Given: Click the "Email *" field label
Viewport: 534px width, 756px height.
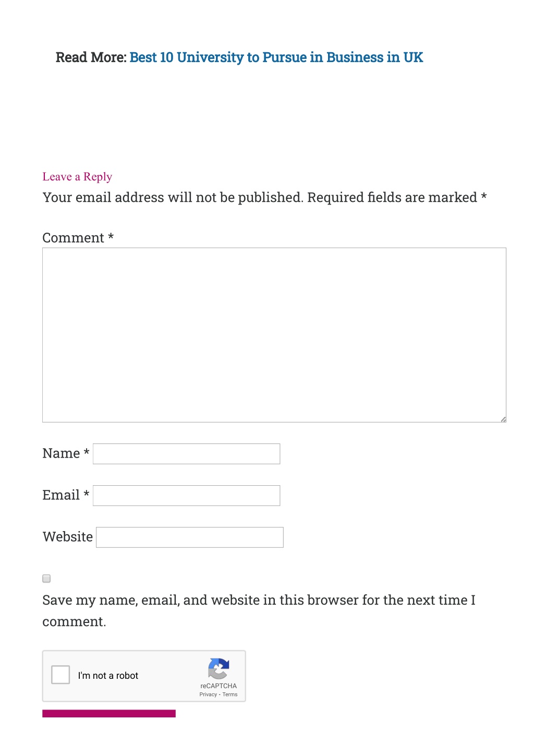Looking at the screenshot, I should pos(66,495).
